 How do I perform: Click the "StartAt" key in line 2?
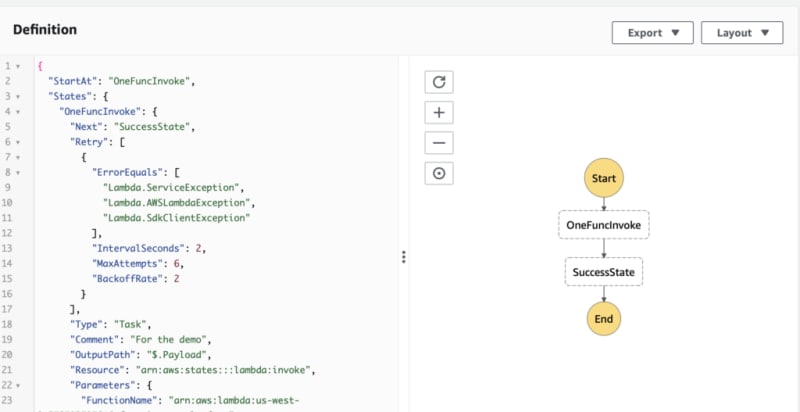(x=72, y=81)
